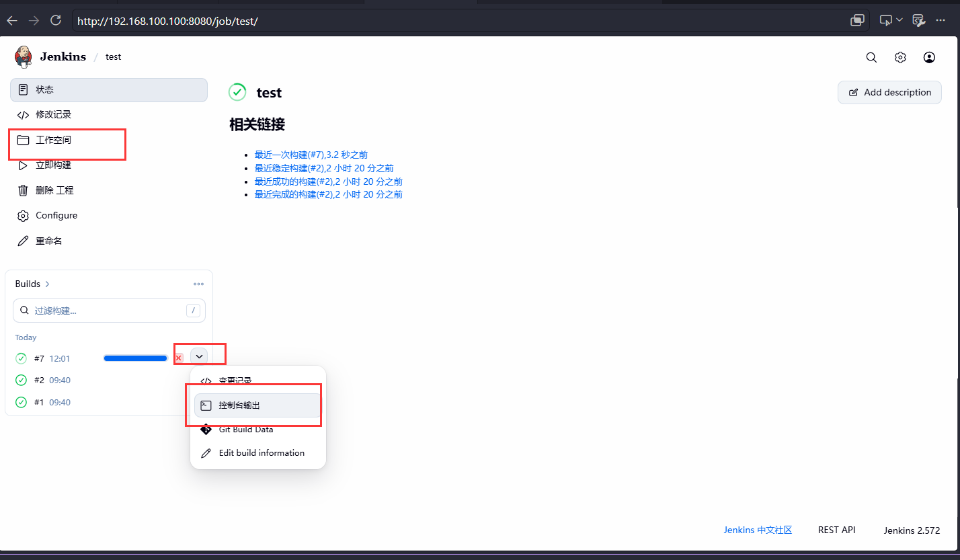Click the browser back arrow
960x560 pixels.
point(12,21)
